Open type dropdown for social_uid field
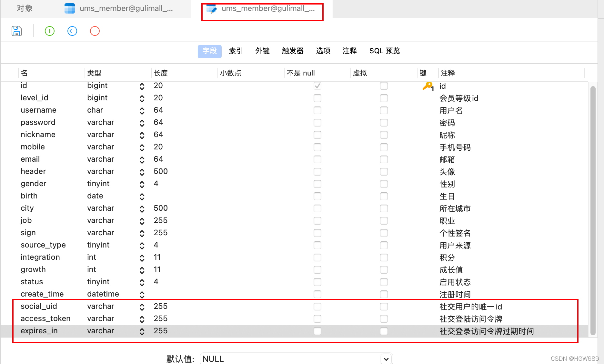Viewport: 604px width, 364px height. (x=142, y=307)
